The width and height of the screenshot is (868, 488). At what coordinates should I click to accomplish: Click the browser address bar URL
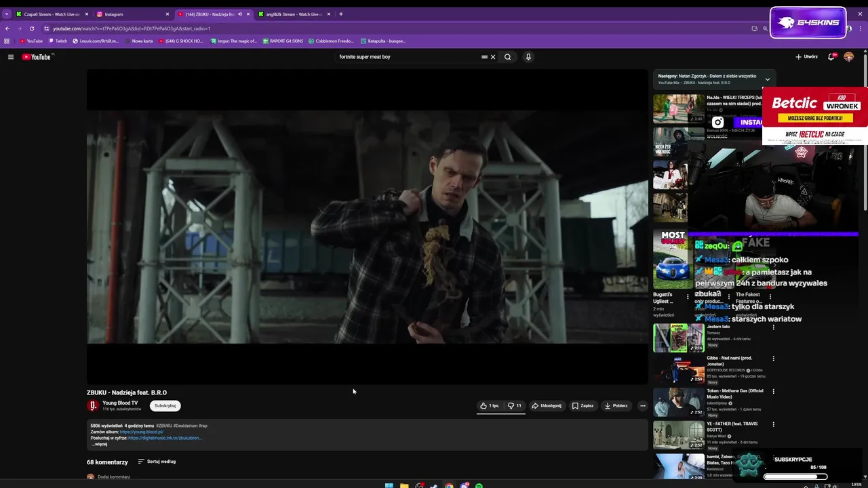tap(132, 28)
